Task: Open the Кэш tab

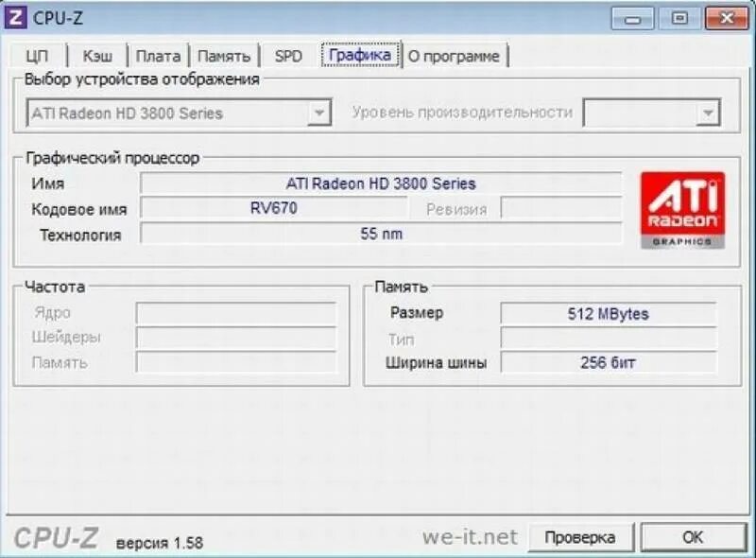Action: click(97, 56)
